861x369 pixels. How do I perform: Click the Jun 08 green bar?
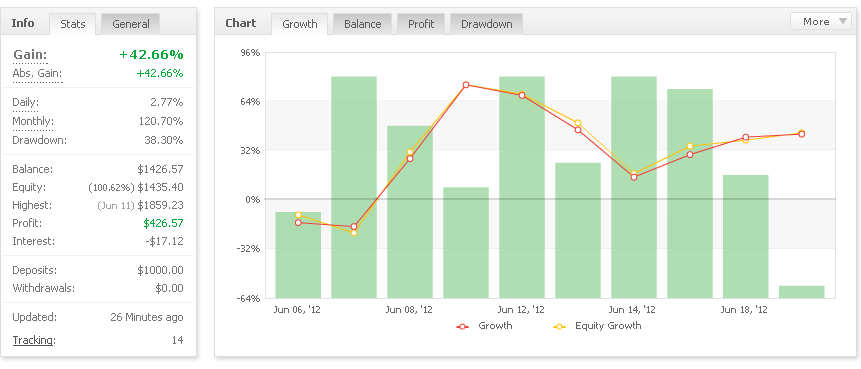click(410, 212)
